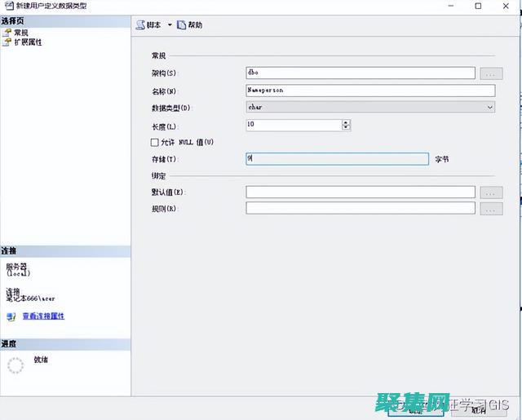Click the 就绪 ready status text
Viewport: 522px width, 420px height.
click(x=41, y=360)
